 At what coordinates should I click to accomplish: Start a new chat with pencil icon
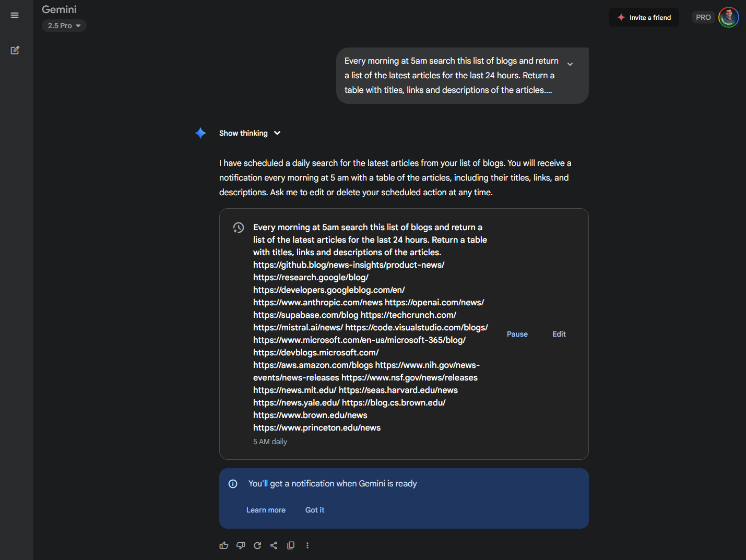(15, 51)
